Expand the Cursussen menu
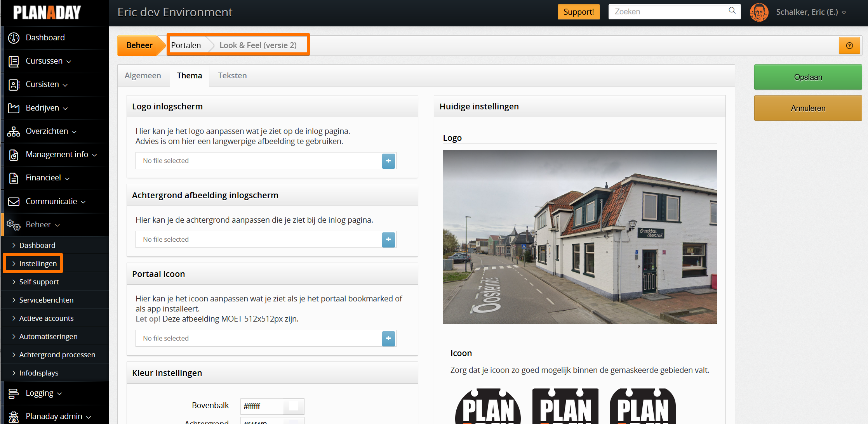Viewport: 868px width, 424px height. pyautogui.click(x=69, y=62)
